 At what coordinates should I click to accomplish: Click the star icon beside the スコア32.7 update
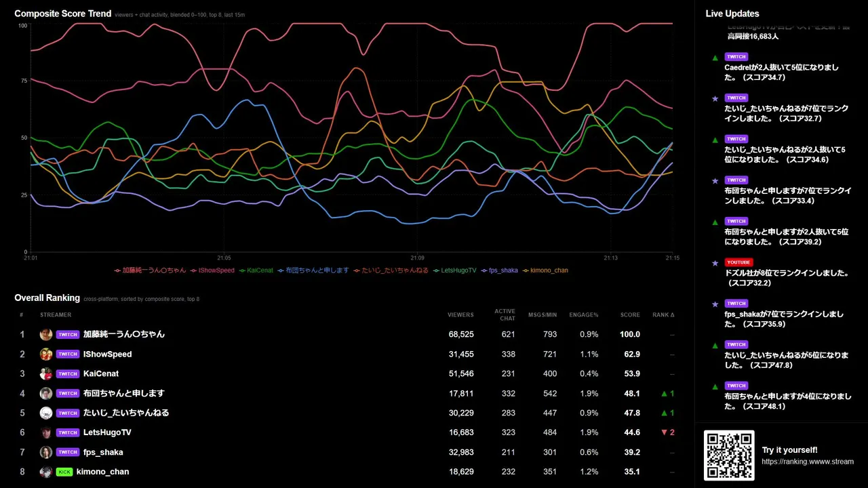[715, 98]
